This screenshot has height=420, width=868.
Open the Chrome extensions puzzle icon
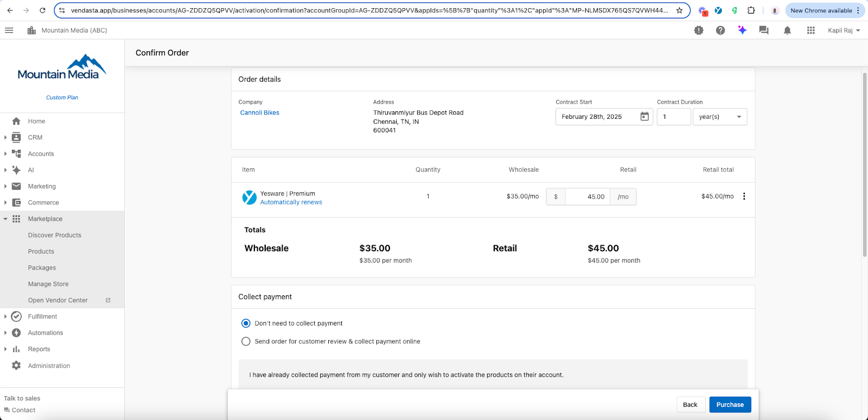pos(751,10)
